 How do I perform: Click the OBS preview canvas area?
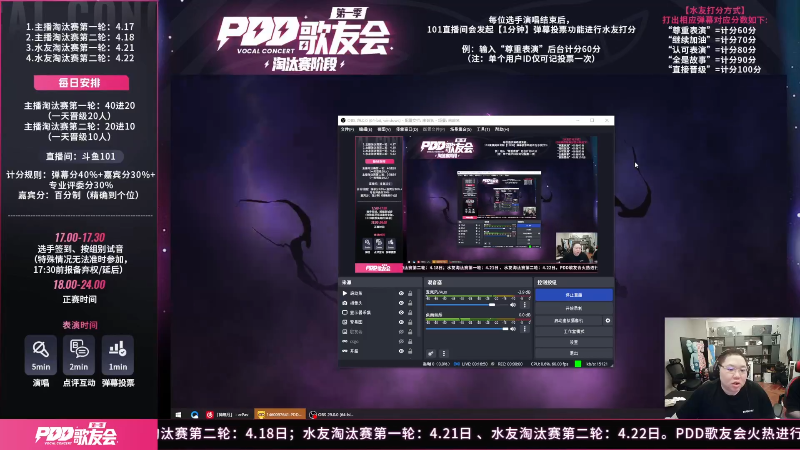pyautogui.click(x=476, y=204)
